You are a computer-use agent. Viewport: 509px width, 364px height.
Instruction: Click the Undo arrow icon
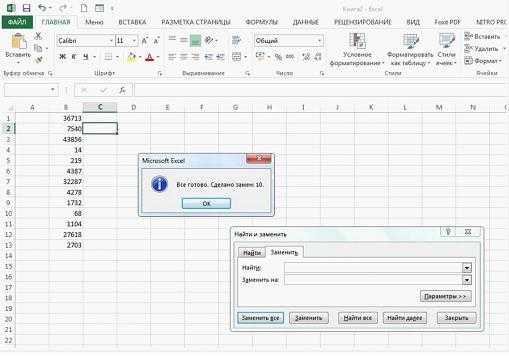pos(42,8)
